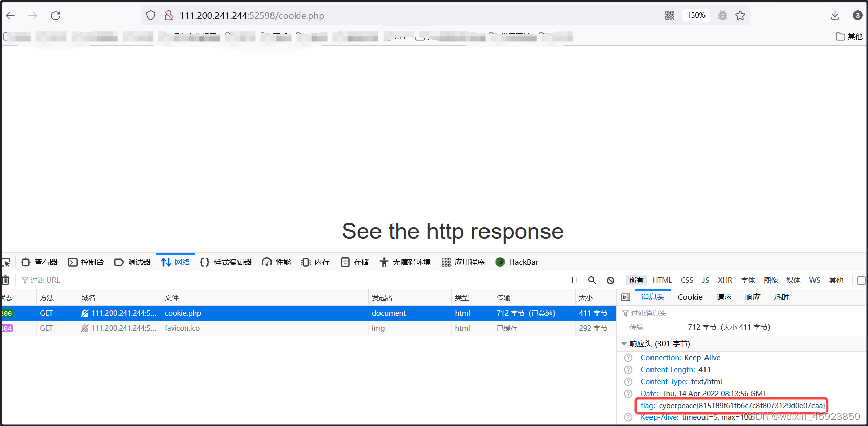This screenshot has width=868, height=426.
Task: Filter requests by Media (媒体)
Action: 793,280
